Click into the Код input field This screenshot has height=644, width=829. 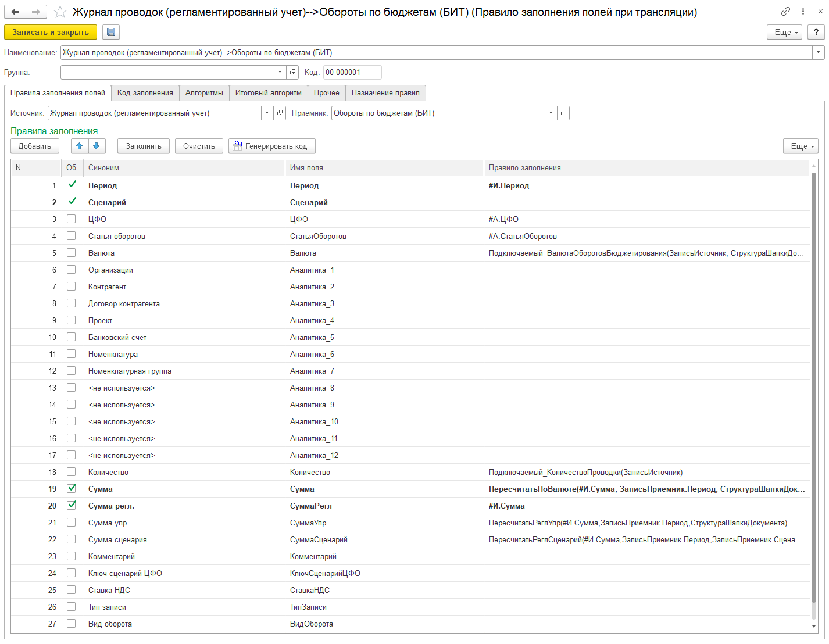tap(352, 73)
